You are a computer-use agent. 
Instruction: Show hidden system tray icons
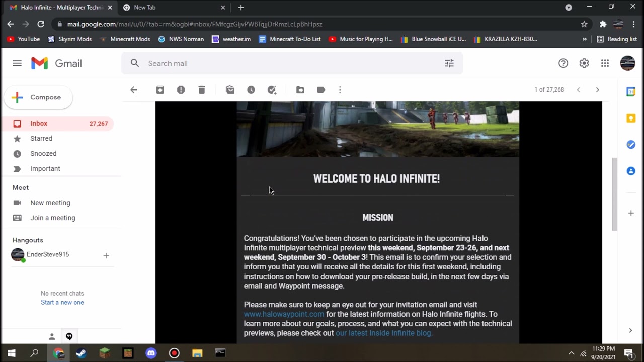click(x=571, y=353)
